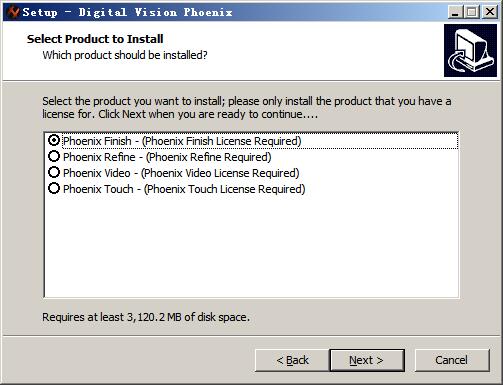Click the setup computer image in header
Image resolution: width=503 pixels, height=385 pixels.
coord(470,50)
